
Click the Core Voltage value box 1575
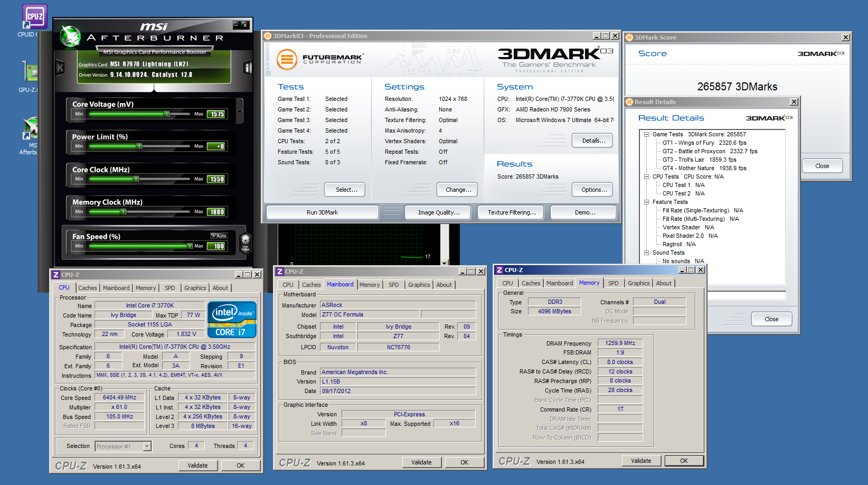216,114
